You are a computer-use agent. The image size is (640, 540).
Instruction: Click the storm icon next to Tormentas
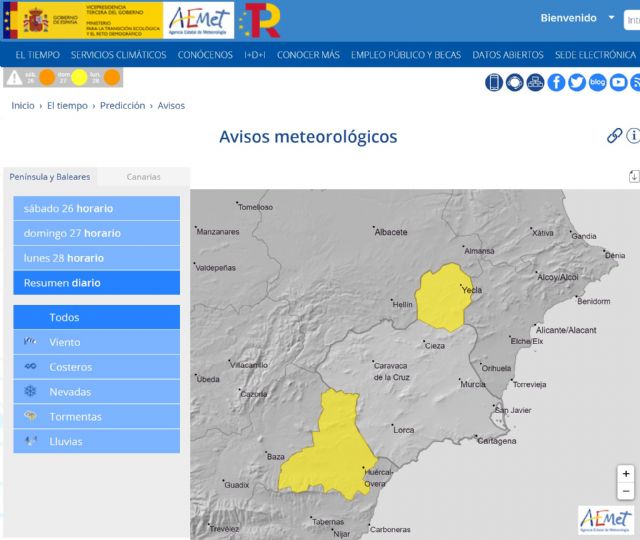[30, 416]
